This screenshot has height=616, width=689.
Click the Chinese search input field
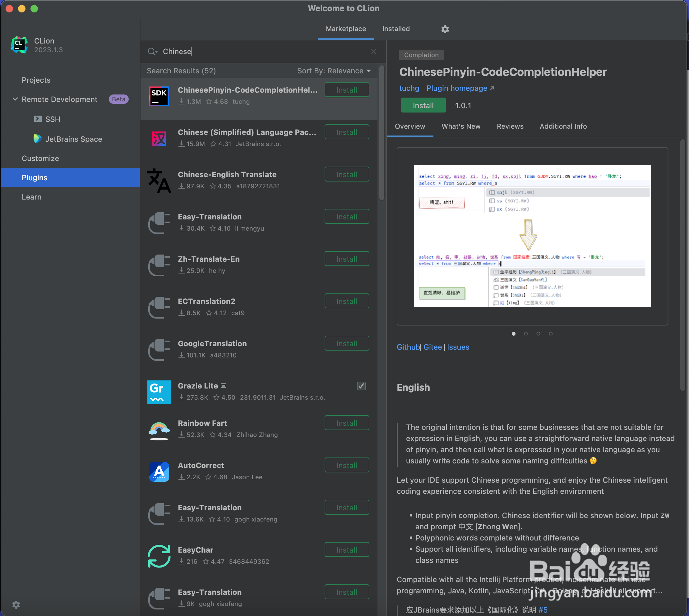pyautogui.click(x=264, y=52)
